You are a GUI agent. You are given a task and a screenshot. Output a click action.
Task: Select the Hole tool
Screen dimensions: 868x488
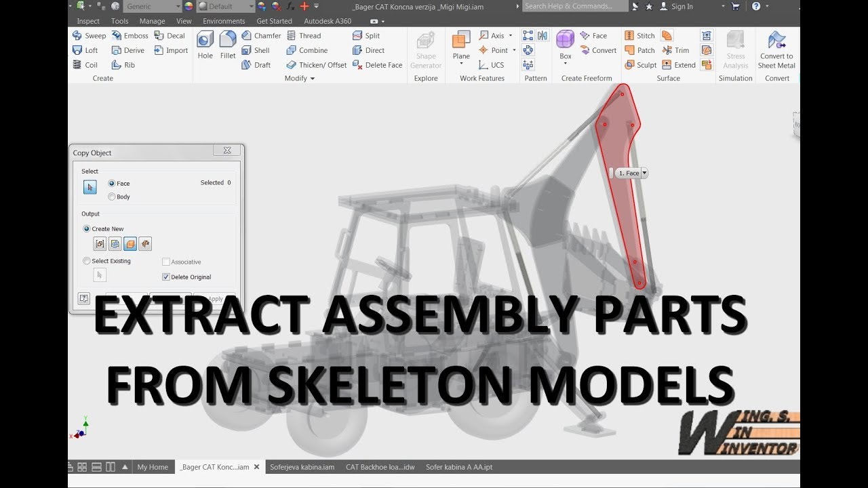[x=205, y=45]
